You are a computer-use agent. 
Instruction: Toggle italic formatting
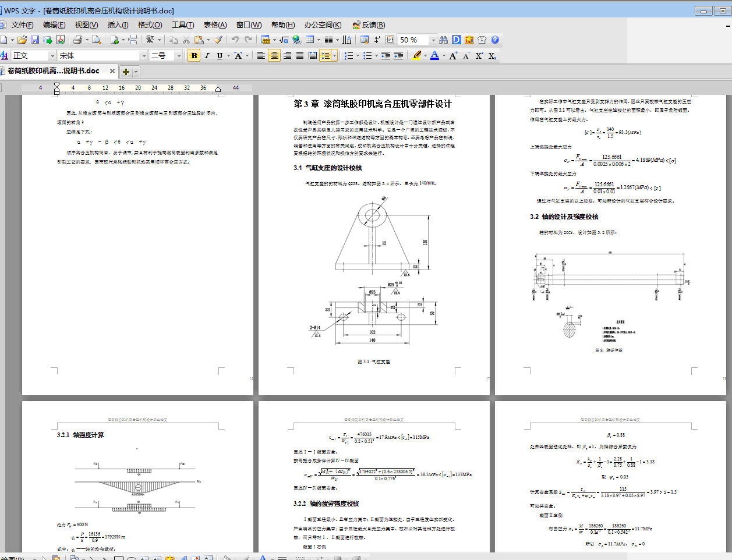207,56
